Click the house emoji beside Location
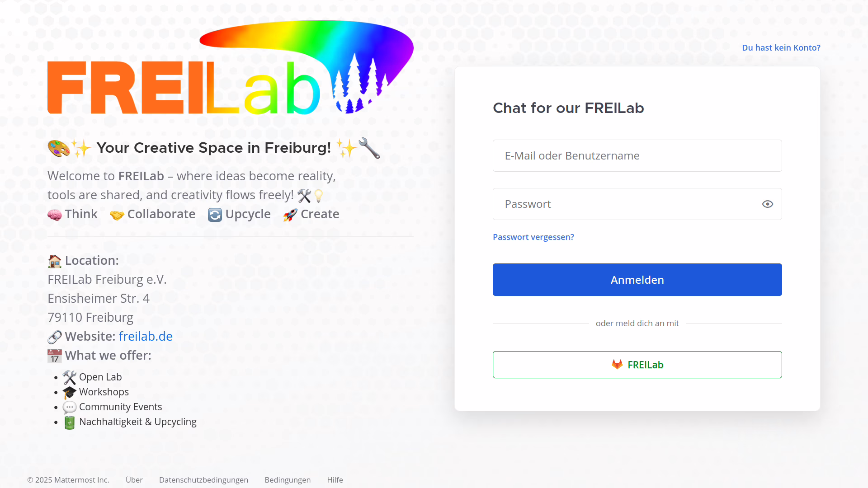 click(x=55, y=261)
